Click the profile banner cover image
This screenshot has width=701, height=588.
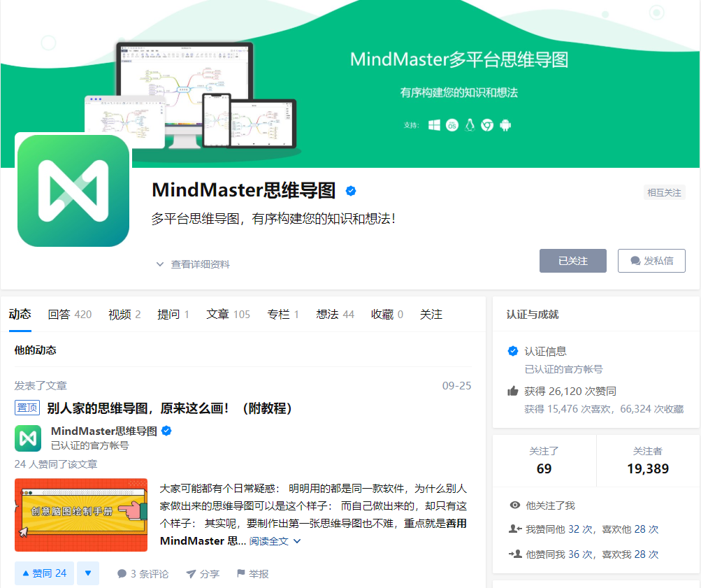click(350, 84)
